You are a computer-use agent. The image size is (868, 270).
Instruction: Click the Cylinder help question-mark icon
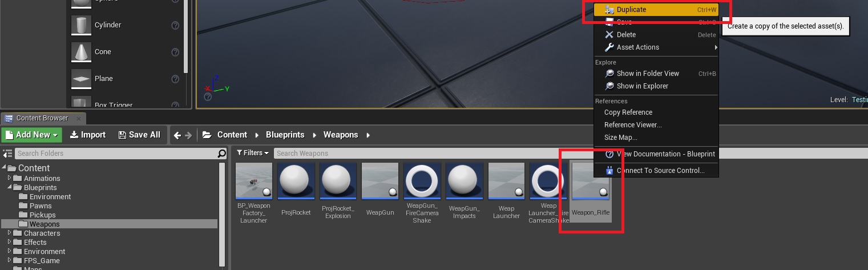point(176,25)
